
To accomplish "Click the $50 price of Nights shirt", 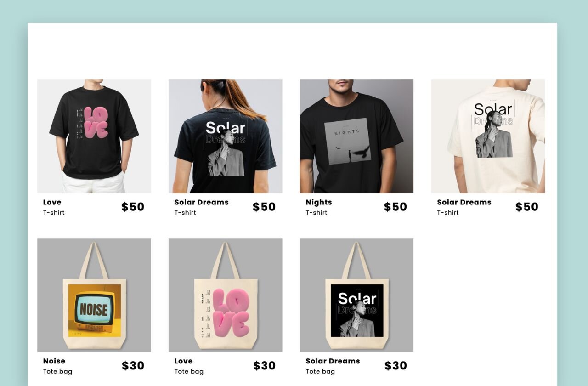I will [396, 207].
